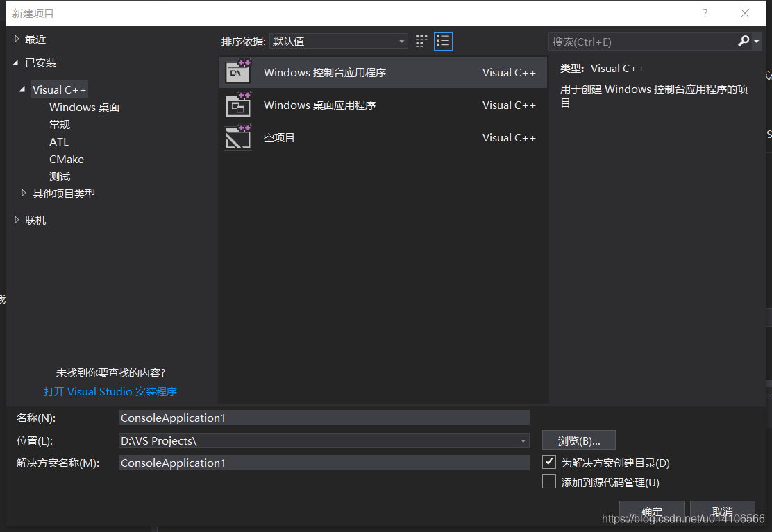Select the Windows desktop application template icon

(x=238, y=105)
